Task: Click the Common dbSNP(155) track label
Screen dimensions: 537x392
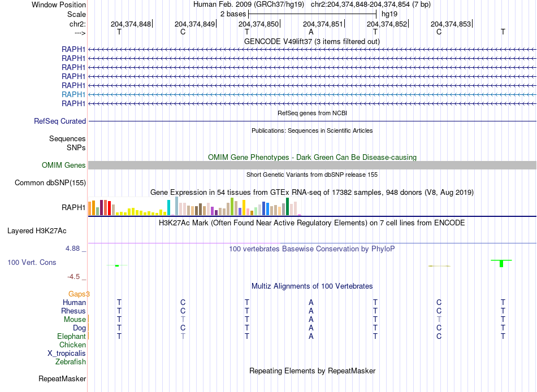Action: [x=50, y=183]
